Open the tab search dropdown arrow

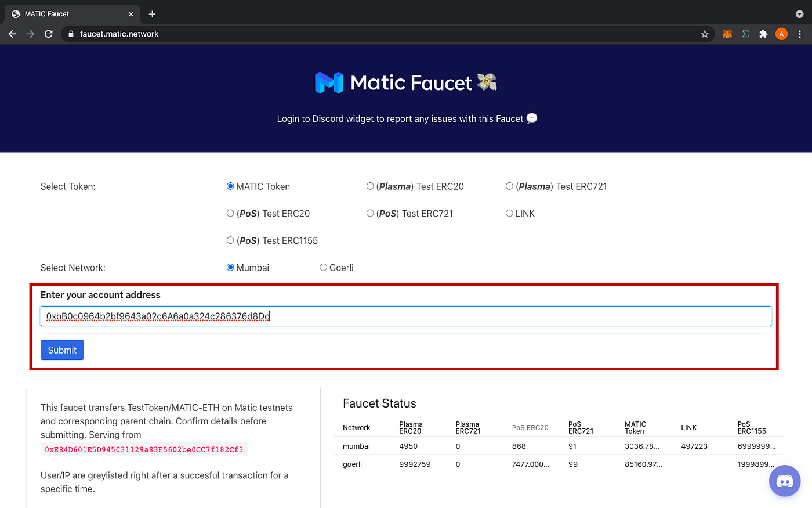[800, 14]
